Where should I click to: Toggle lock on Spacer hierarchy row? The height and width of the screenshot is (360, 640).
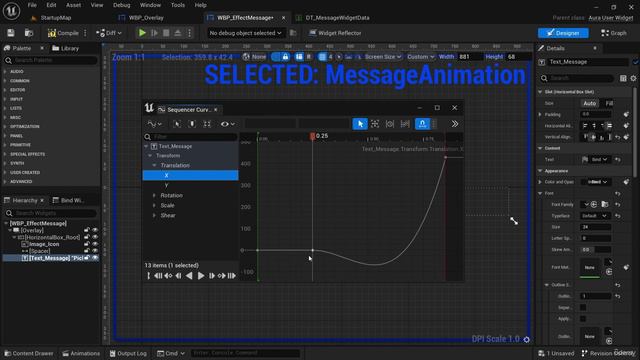(x=87, y=251)
